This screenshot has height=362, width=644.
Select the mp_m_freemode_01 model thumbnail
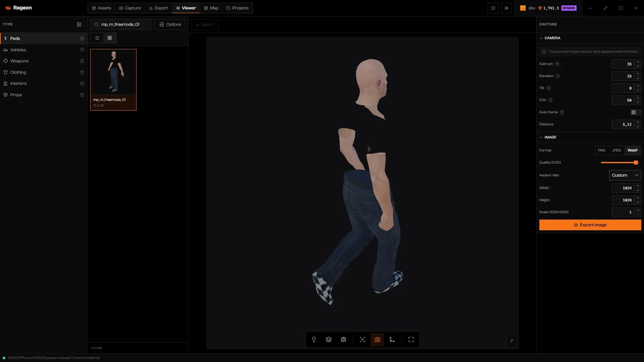[x=113, y=80]
